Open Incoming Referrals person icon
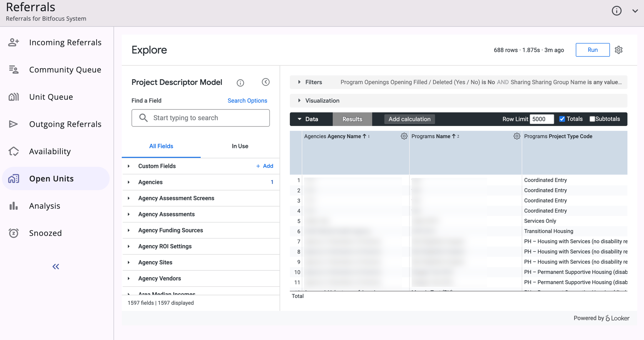The image size is (644, 340). pos(14,42)
